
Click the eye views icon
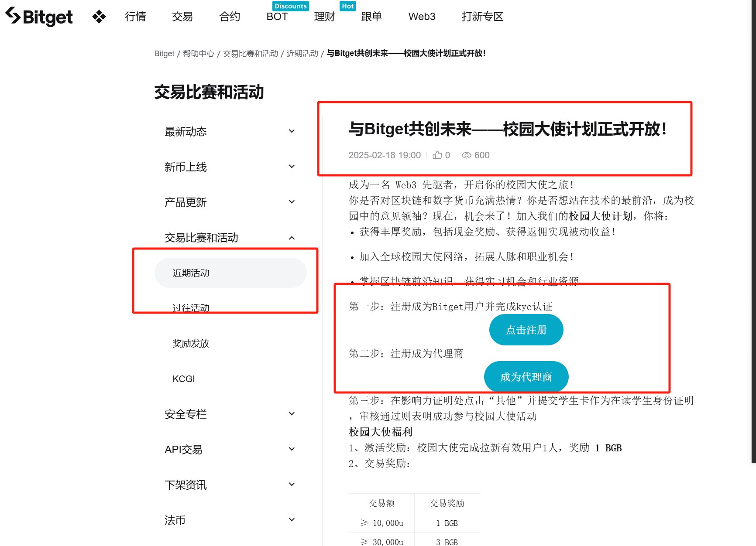[467, 155]
